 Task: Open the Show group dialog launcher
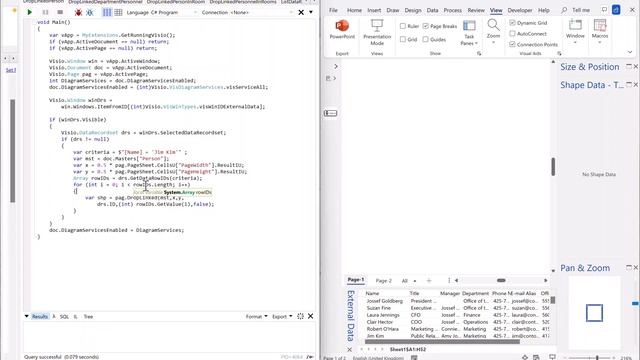click(479, 53)
